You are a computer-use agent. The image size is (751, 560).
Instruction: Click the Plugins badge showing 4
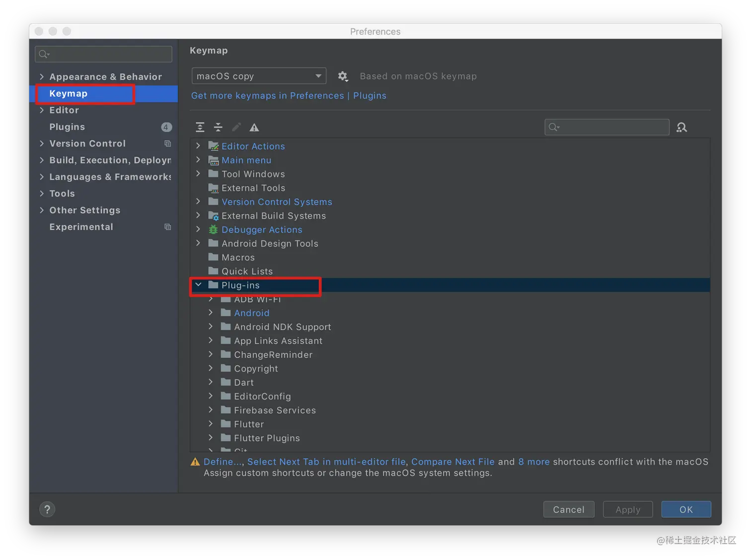click(166, 127)
